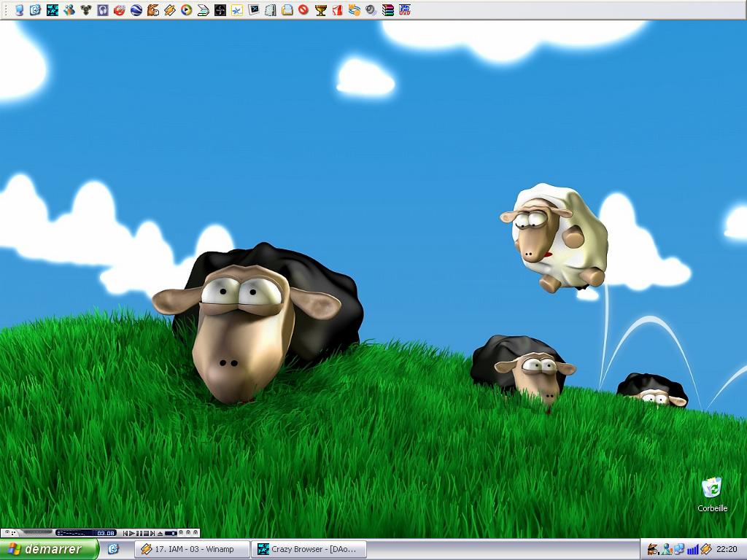Screen dimensions: 747x560
Task: Switch to the Crazy Browser taskbar window
Action: click(x=309, y=549)
